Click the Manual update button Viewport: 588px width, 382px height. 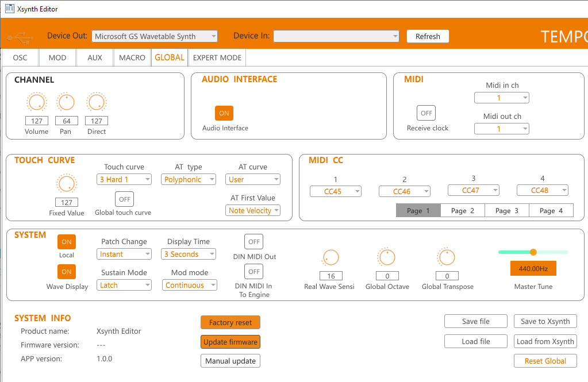(230, 361)
